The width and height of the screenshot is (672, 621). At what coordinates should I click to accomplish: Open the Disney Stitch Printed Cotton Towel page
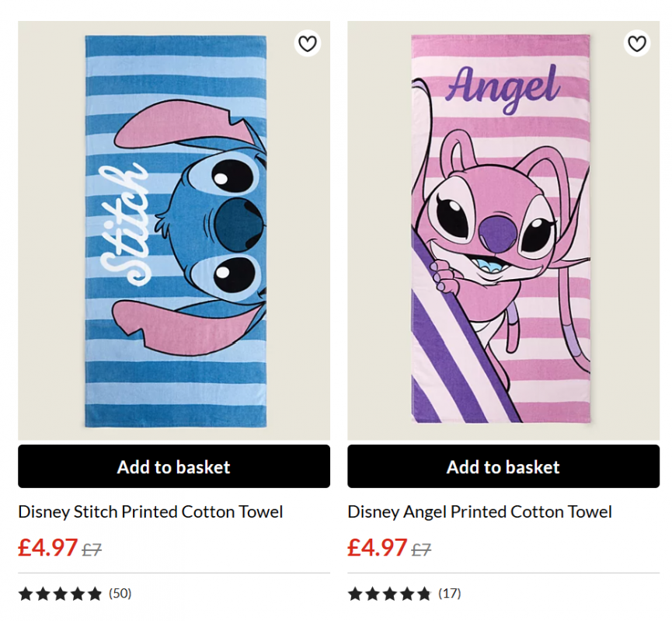pyautogui.click(x=150, y=512)
